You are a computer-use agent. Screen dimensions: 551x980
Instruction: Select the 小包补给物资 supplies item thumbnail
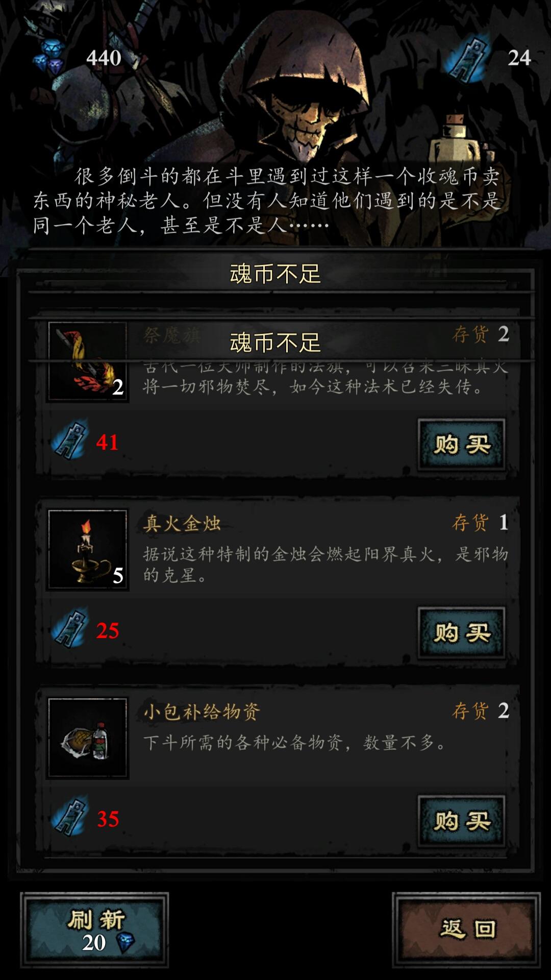click(x=87, y=738)
